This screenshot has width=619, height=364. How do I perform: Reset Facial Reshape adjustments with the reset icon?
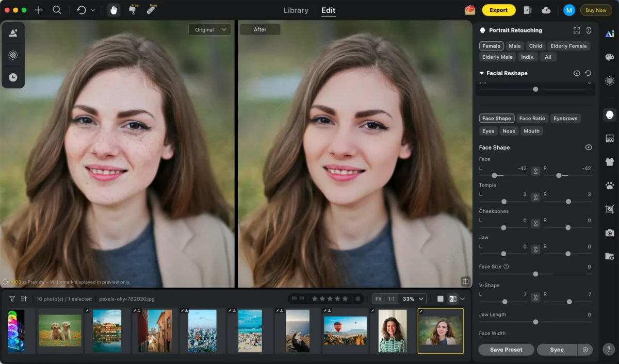point(588,73)
